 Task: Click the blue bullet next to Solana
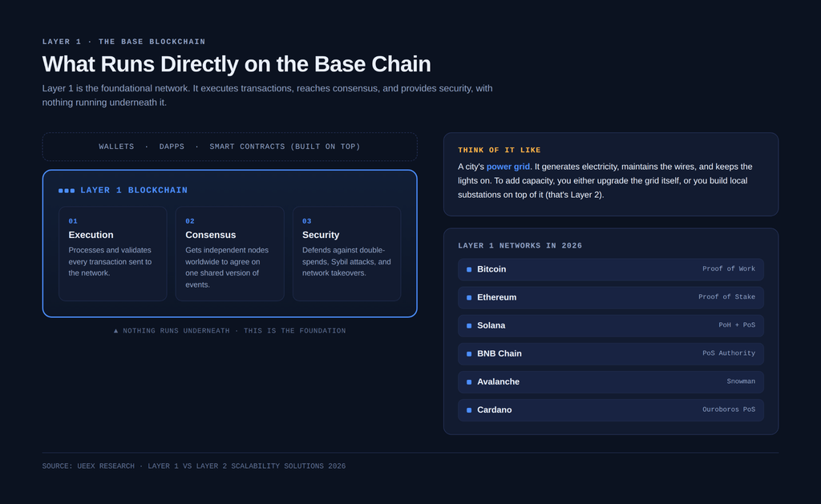469,325
